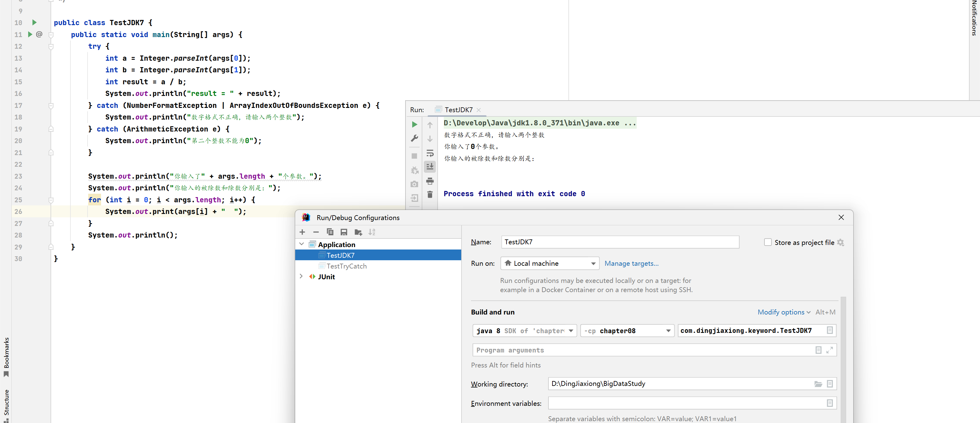Click the Manage targets button
Screen dimensions: 980x423
(631, 263)
